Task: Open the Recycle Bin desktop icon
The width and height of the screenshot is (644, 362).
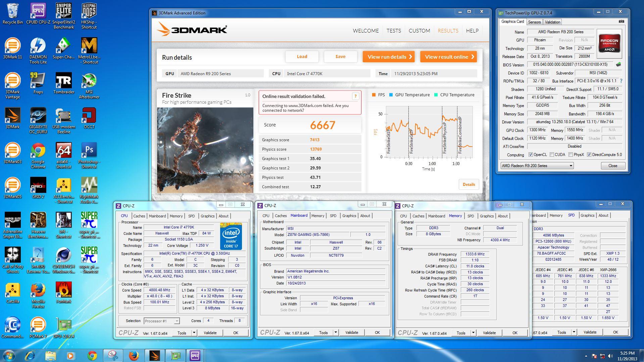Action: (12, 13)
